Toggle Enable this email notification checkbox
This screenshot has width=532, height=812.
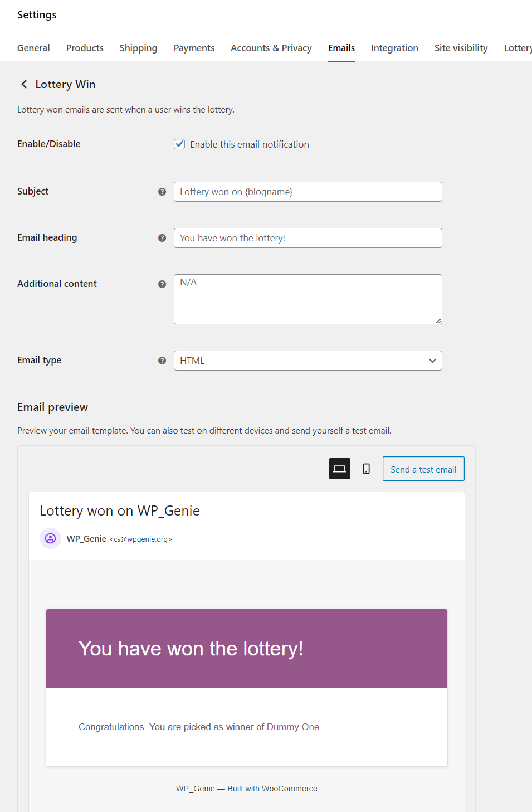pos(179,144)
